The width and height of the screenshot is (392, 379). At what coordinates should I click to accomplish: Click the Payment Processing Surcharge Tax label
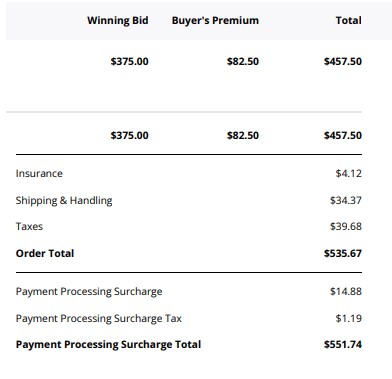pyautogui.click(x=99, y=318)
